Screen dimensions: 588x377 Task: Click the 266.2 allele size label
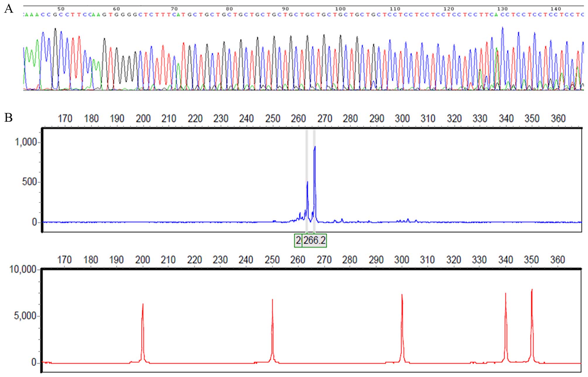(x=314, y=240)
